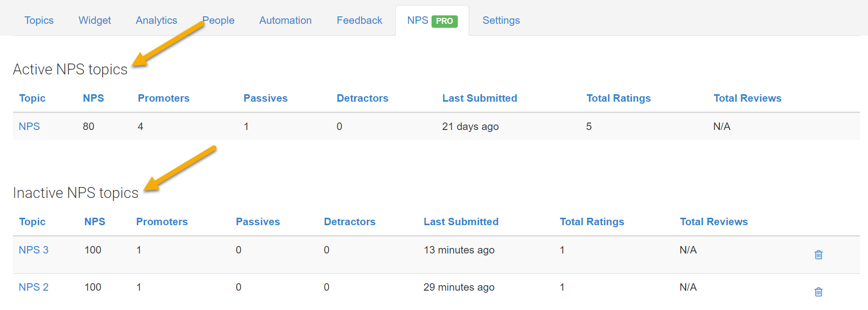Go to the Analytics tab
The height and width of the screenshot is (310, 868).
click(x=156, y=20)
